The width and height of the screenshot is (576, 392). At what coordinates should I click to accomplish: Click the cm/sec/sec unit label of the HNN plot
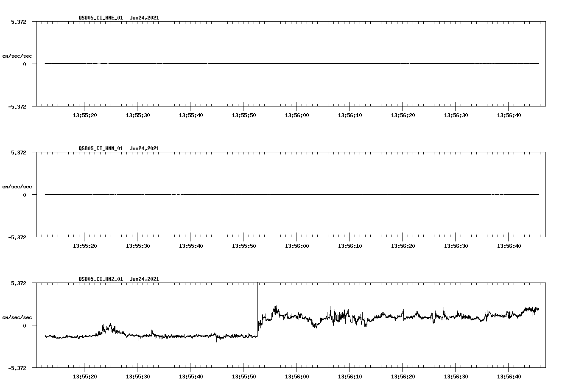(x=17, y=187)
